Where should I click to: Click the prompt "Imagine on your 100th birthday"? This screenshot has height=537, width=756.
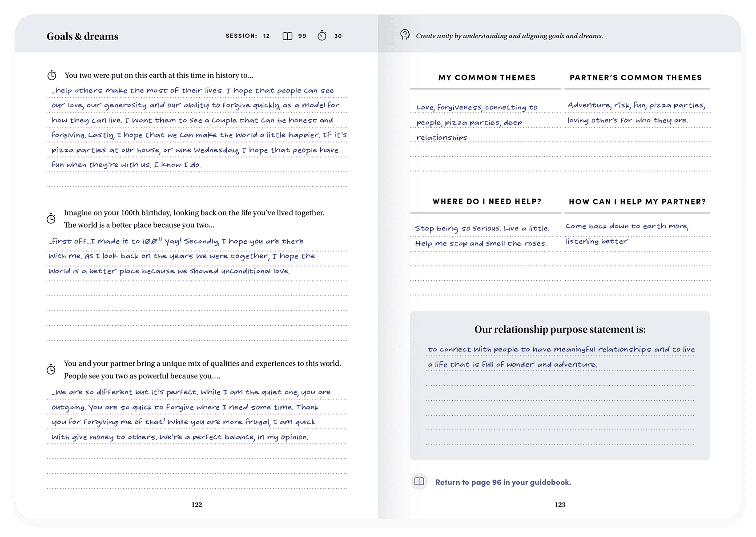click(194, 213)
